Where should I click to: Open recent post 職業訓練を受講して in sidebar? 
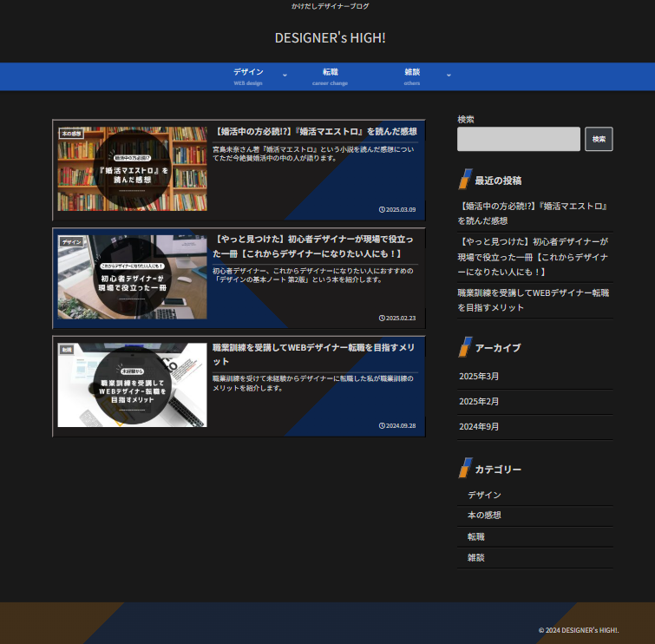click(533, 300)
